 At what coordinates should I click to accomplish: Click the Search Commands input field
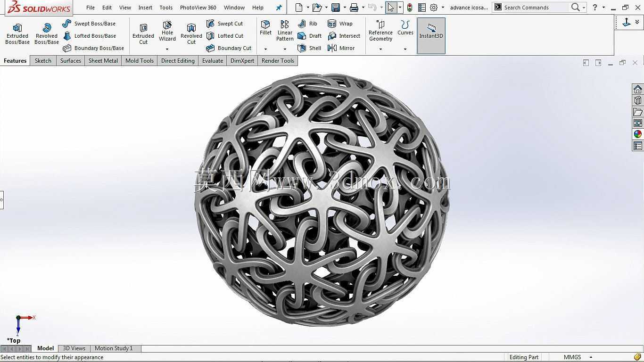coord(535,8)
